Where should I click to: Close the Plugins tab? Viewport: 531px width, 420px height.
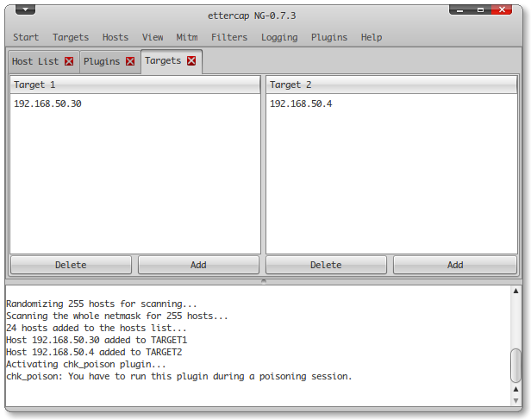pos(130,61)
